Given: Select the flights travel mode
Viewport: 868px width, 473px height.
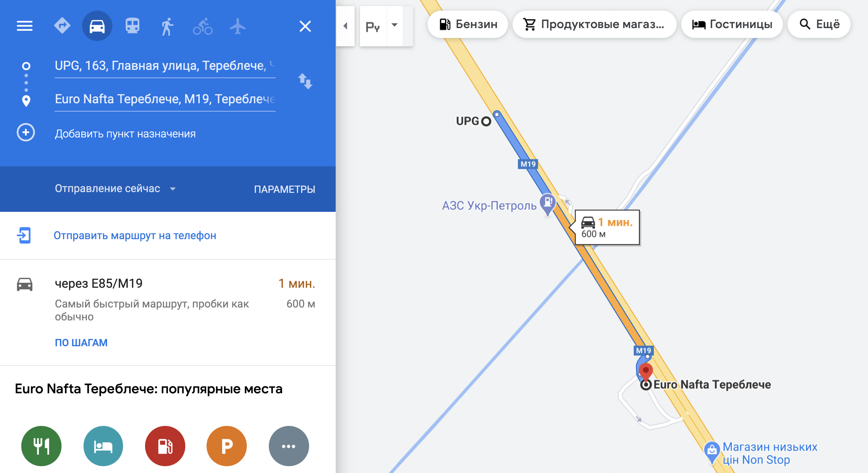Looking at the screenshot, I should click(238, 26).
